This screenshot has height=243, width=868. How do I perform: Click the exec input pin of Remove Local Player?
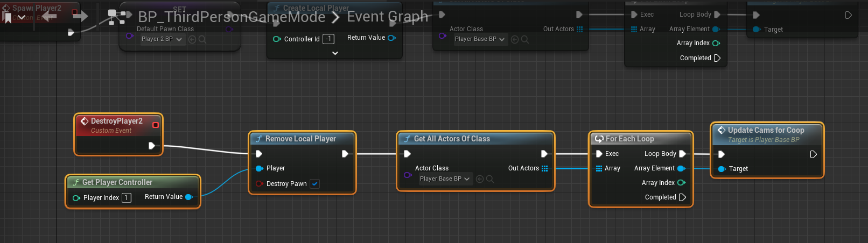tap(259, 154)
